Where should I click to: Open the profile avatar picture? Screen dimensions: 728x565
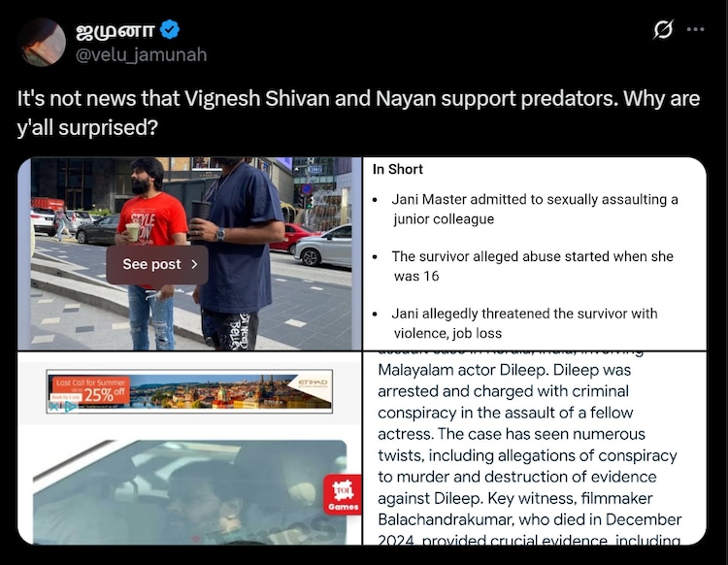pos(42,43)
